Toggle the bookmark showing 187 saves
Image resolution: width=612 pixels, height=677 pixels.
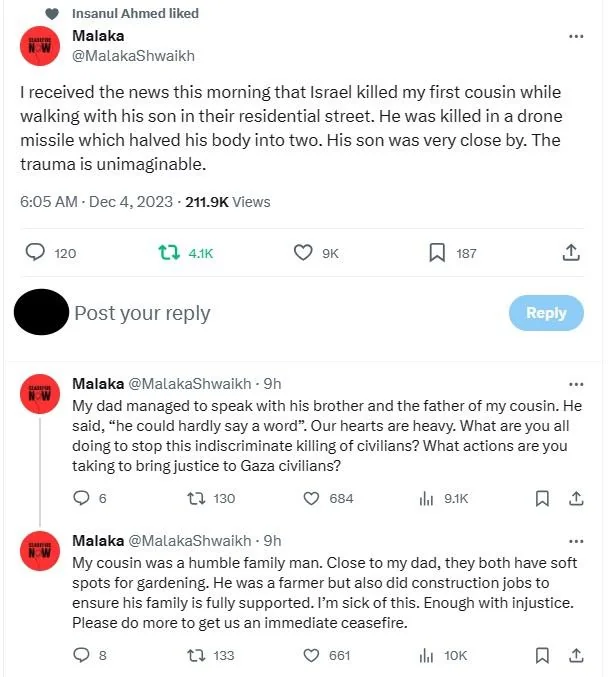click(437, 253)
